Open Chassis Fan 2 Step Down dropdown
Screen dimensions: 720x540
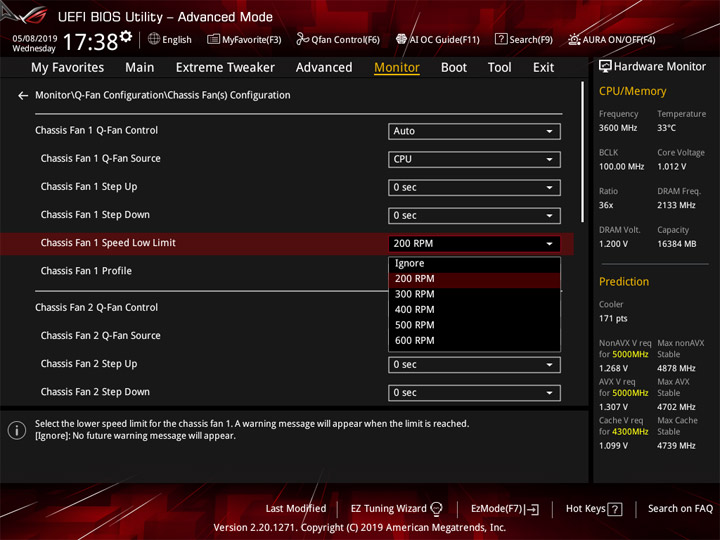pyautogui.click(x=474, y=393)
